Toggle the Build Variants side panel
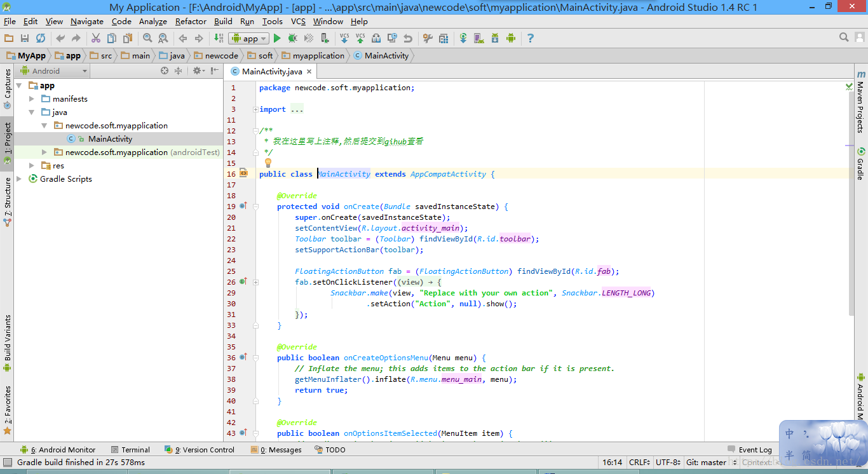The width and height of the screenshot is (868, 474). coord(8,343)
